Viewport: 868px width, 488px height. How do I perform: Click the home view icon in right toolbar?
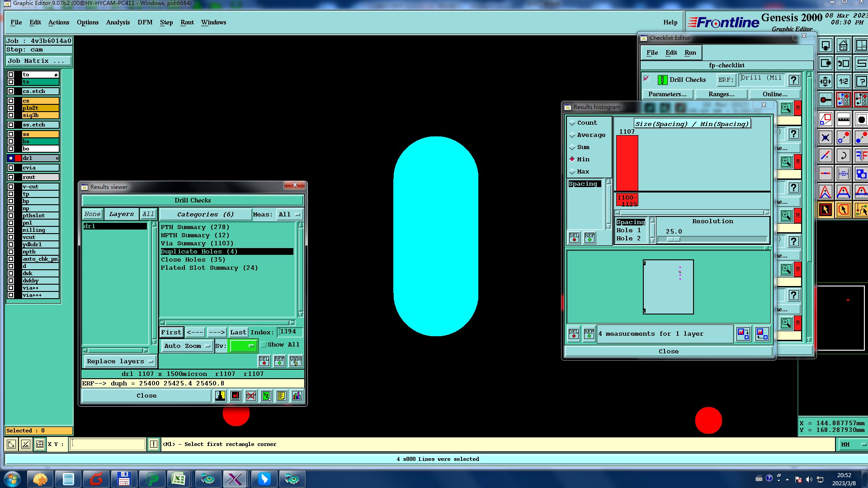pos(844,46)
